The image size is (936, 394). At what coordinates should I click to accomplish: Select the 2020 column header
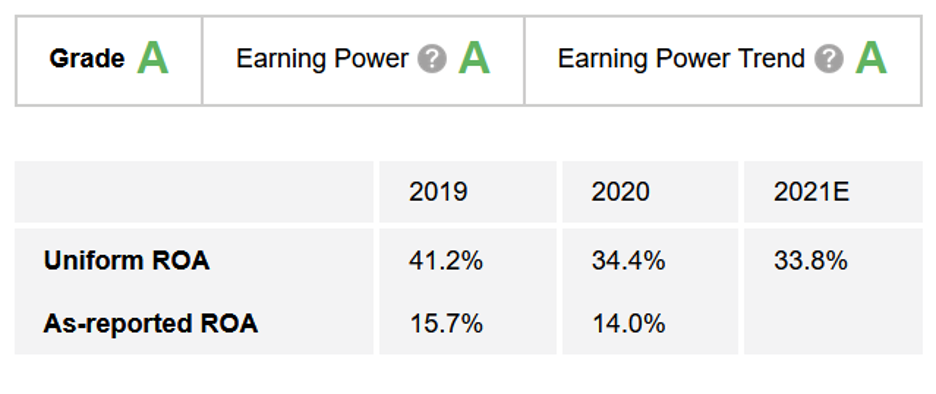point(620,192)
